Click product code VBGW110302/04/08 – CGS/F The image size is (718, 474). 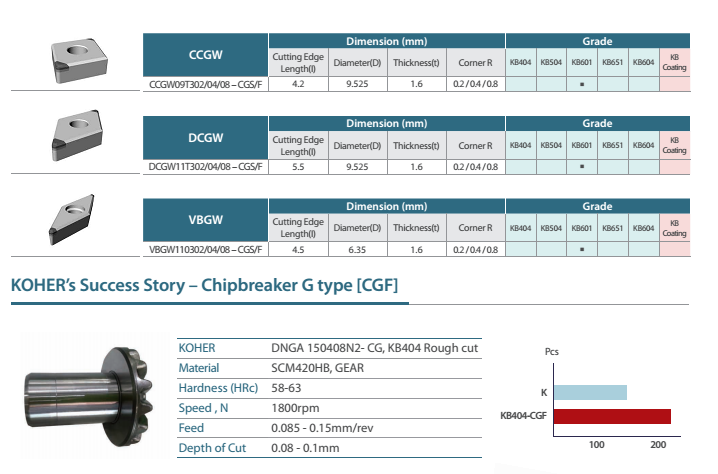pyautogui.click(x=206, y=250)
